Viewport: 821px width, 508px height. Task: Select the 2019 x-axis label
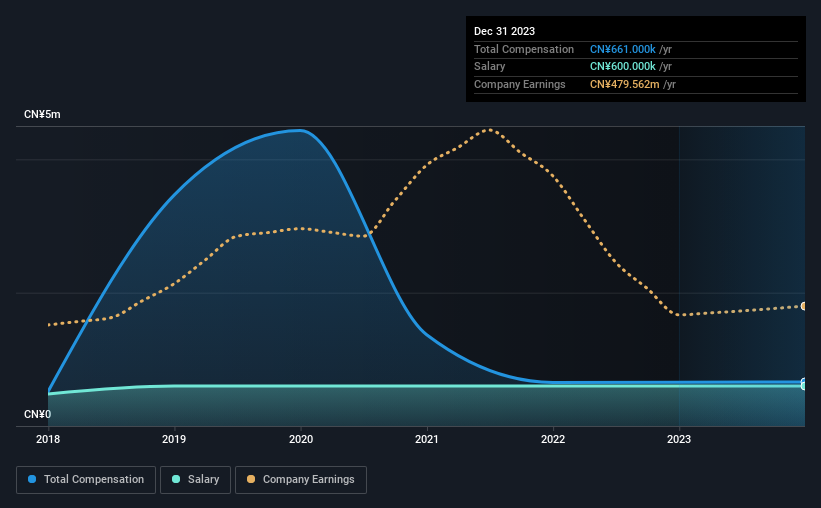(174, 439)
